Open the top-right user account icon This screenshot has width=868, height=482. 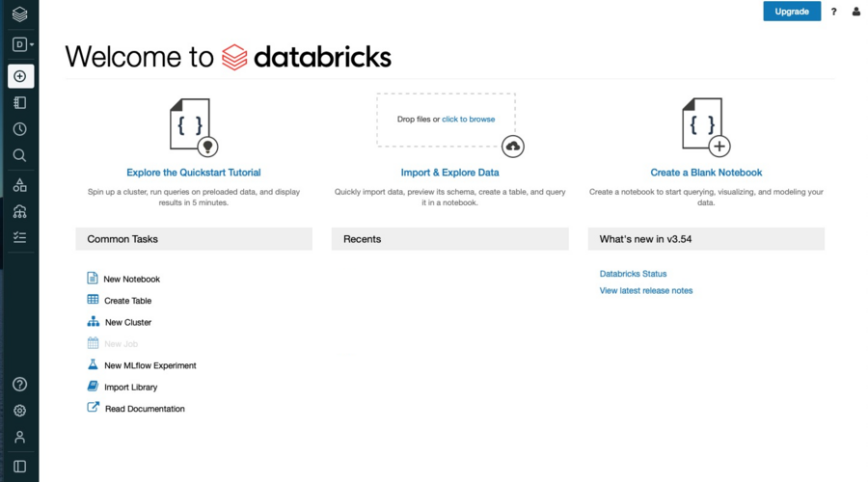pyautogui.click(x=855, y=12)
